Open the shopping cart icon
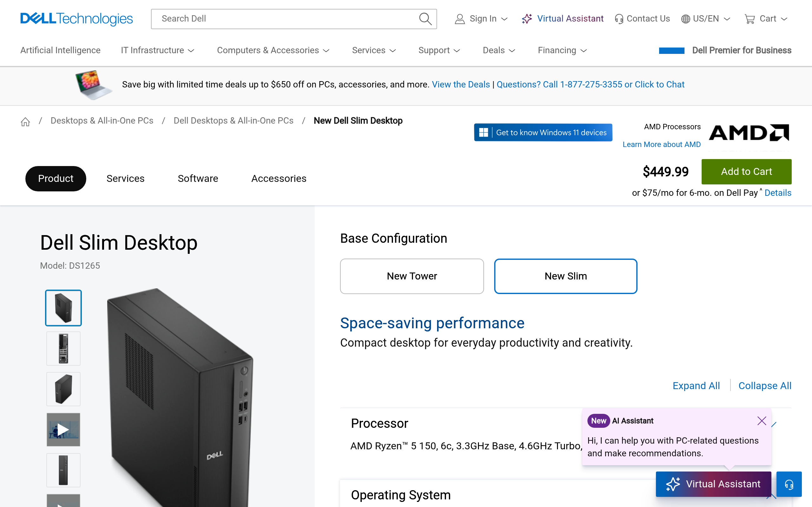The image size is (812, 507). (749, 19)
